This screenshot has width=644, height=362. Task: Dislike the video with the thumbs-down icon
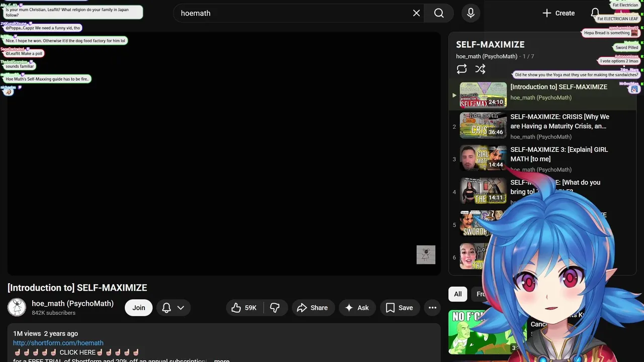pos(275,308)
